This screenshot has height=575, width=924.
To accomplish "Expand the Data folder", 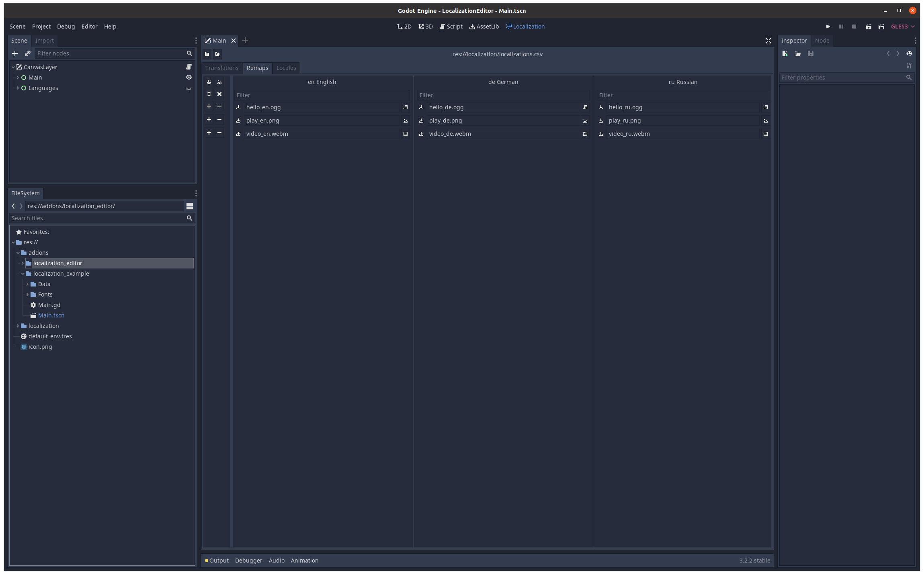I will 28,284.
